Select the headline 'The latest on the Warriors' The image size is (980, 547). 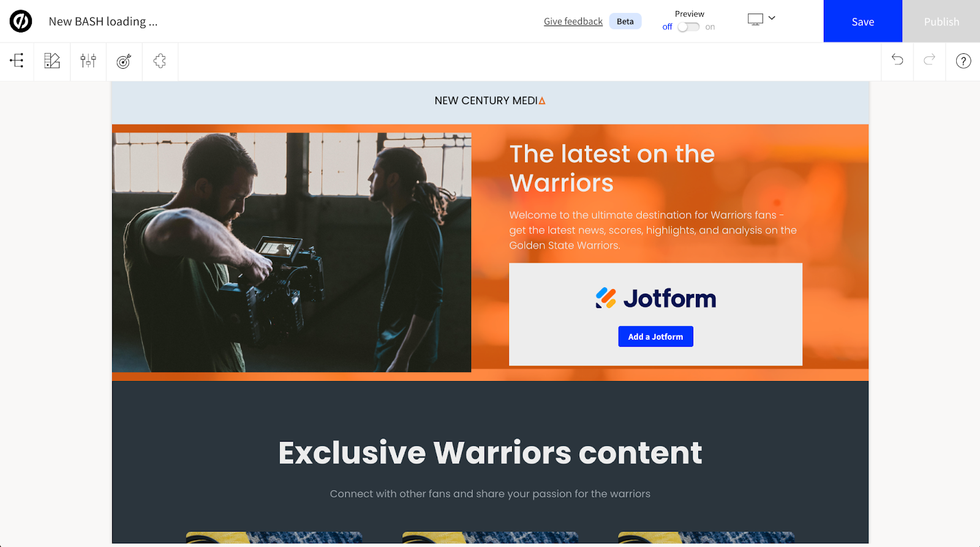pyautogui.click(x=612, y=168)
